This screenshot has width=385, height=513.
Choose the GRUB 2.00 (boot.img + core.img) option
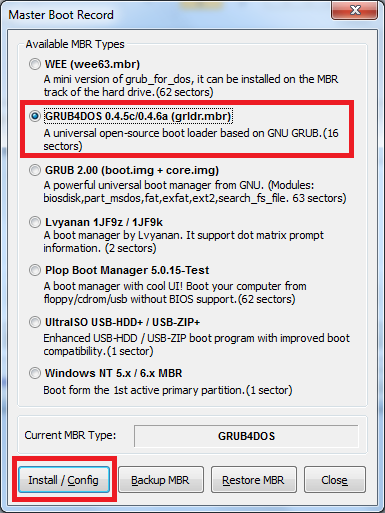[x=35, y=170]
